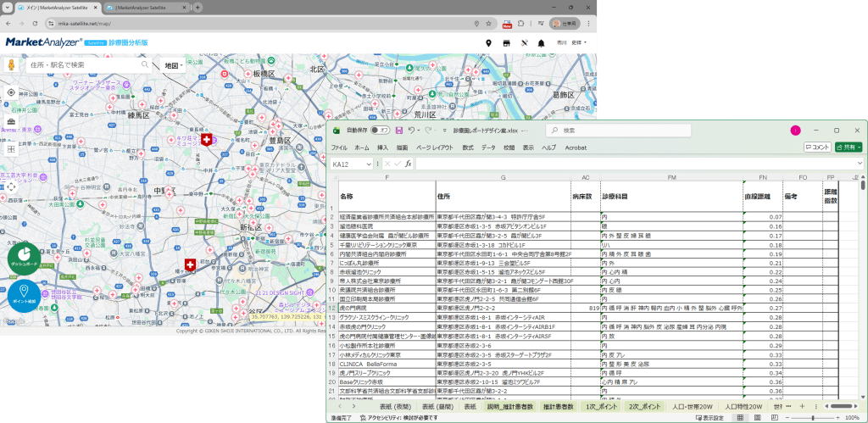
Task: Select the 人口・世帯20W sheet tab
Action: coord(692,406)
